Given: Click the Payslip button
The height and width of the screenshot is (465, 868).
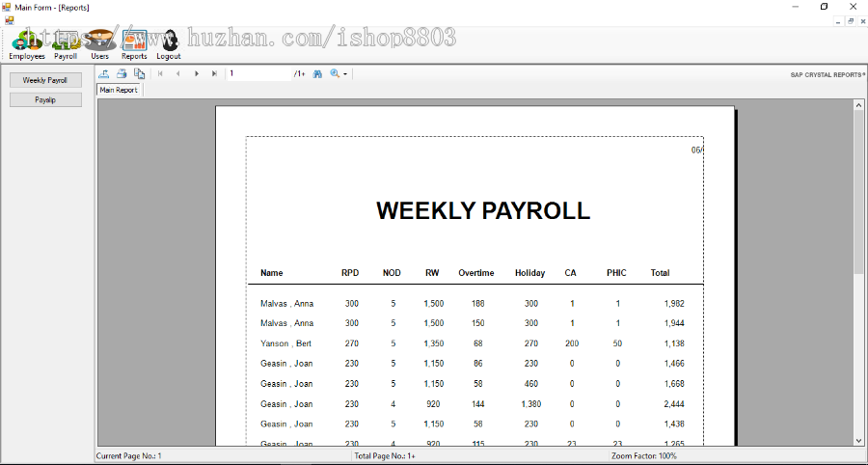Looking at the screenshot, I should [x=45, y=99].
